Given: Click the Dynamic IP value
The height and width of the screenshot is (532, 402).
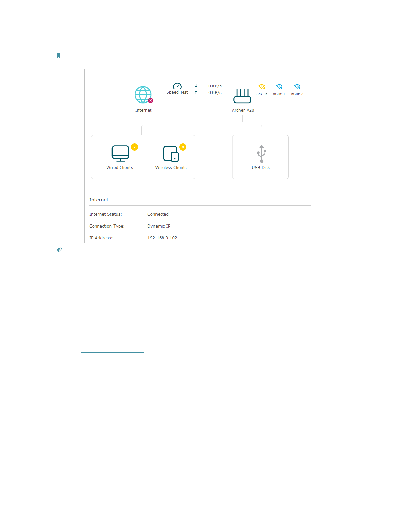Looking at the screenshot, I should point(159,226).
